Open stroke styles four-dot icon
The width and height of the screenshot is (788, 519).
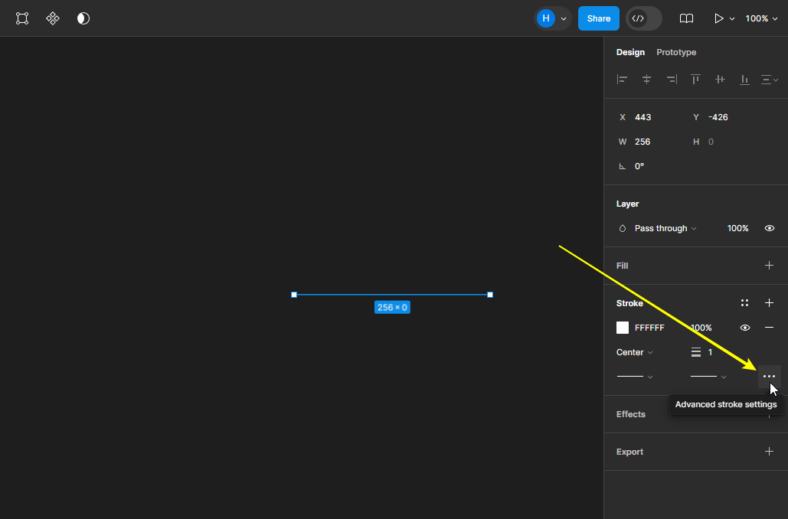click(x=745, y=302)
